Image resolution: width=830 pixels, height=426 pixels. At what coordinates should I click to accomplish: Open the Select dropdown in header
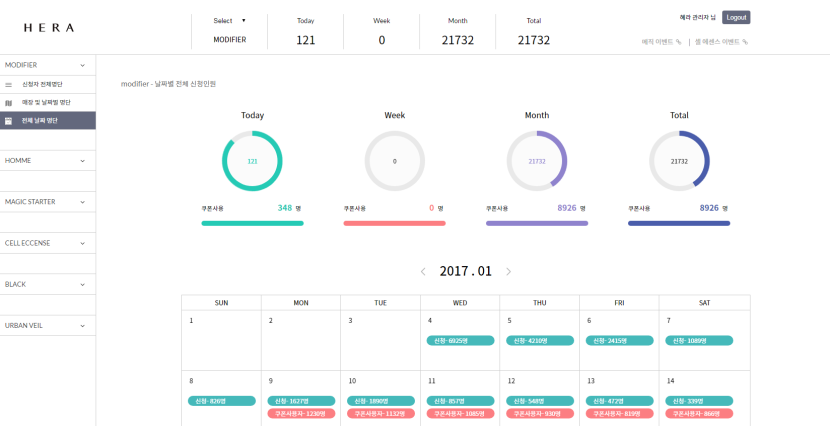point(229,21)
